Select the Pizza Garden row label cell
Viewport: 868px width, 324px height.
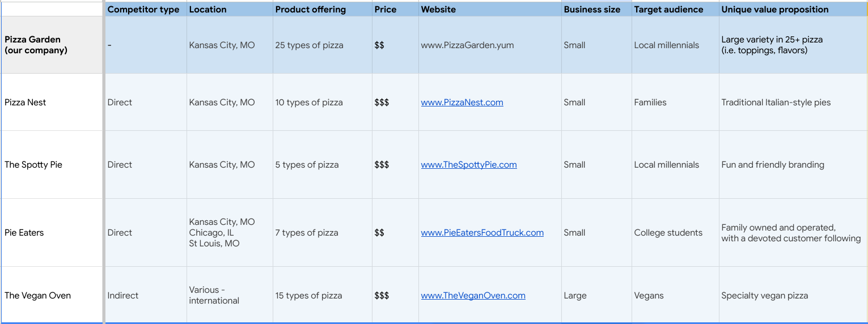tap(36, 45)
